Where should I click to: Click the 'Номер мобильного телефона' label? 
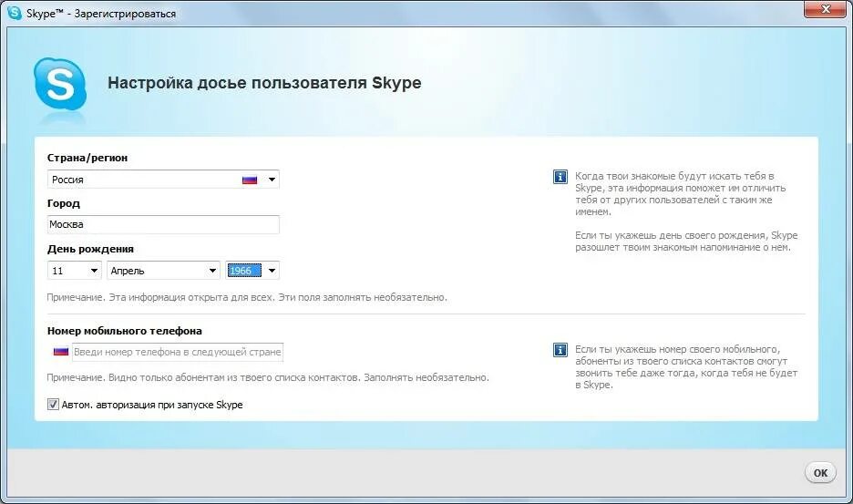(125, 331)
